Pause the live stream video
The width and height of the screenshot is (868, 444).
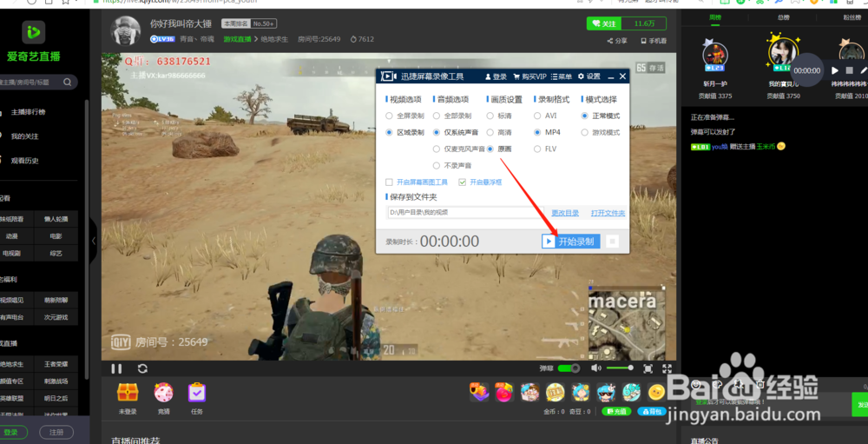pos(116,368)
